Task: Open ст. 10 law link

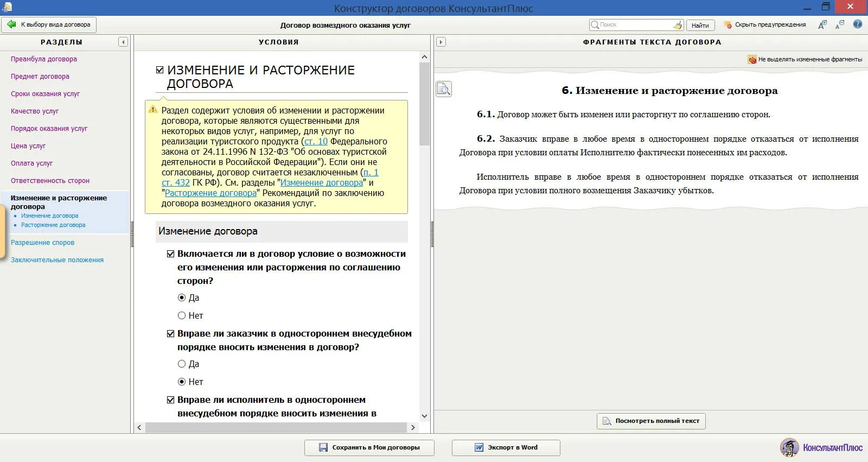Action: pos(316,142)
